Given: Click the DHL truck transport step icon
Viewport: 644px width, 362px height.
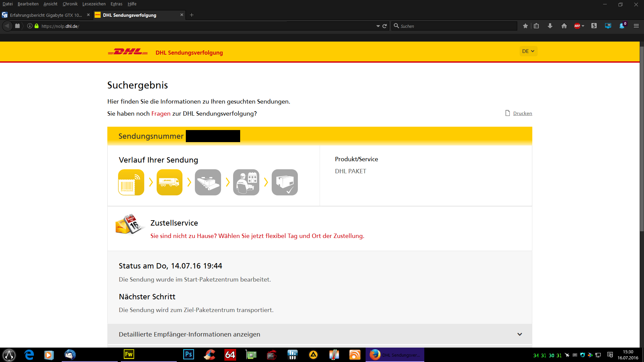Looking at the screenshot, I should point(169,182).
